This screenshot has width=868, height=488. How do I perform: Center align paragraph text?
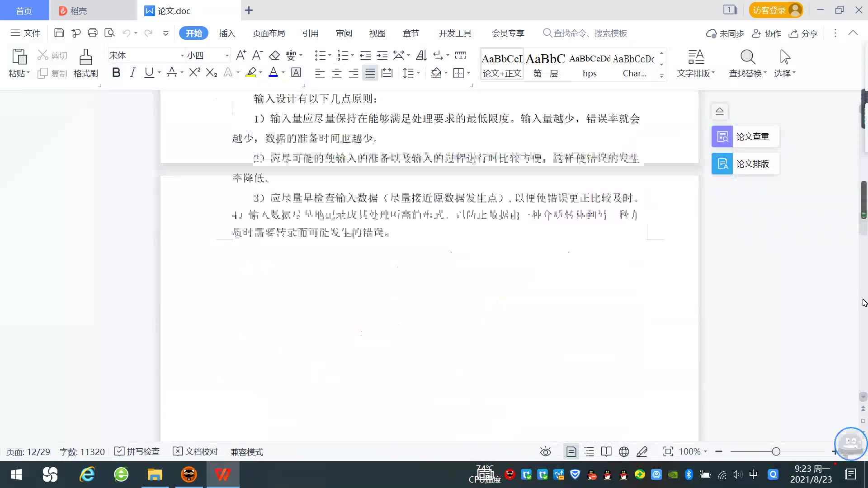click(x=337, y=73)
